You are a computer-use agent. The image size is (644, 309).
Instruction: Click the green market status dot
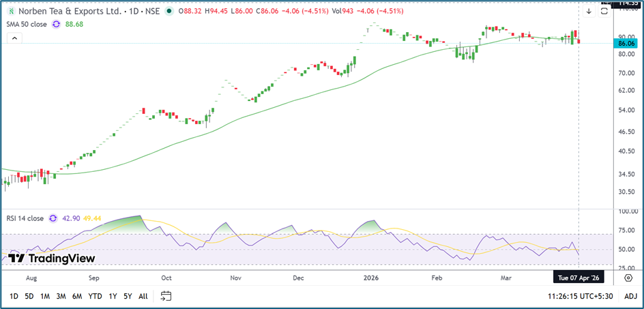[x=170, y=11]
